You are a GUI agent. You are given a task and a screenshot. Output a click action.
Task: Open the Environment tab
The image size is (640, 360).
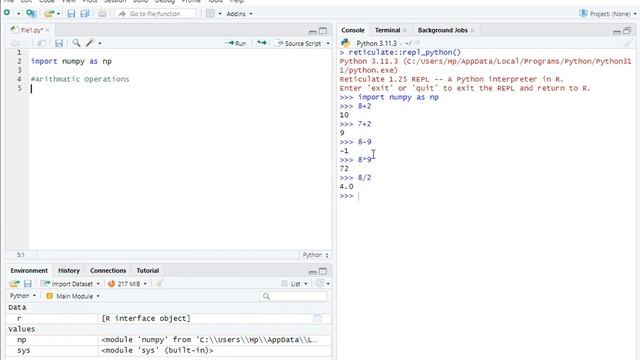pos(29,270)
